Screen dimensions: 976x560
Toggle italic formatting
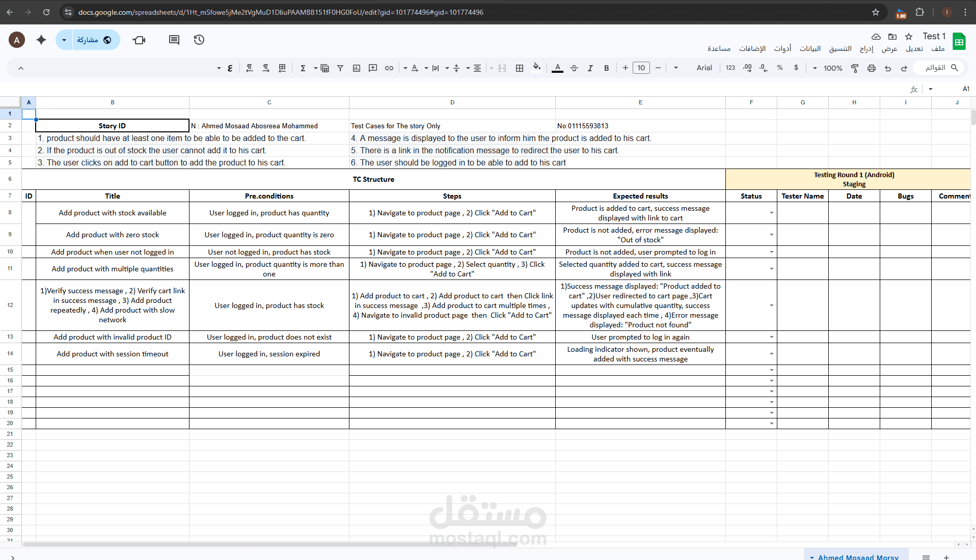pos(590,68)
